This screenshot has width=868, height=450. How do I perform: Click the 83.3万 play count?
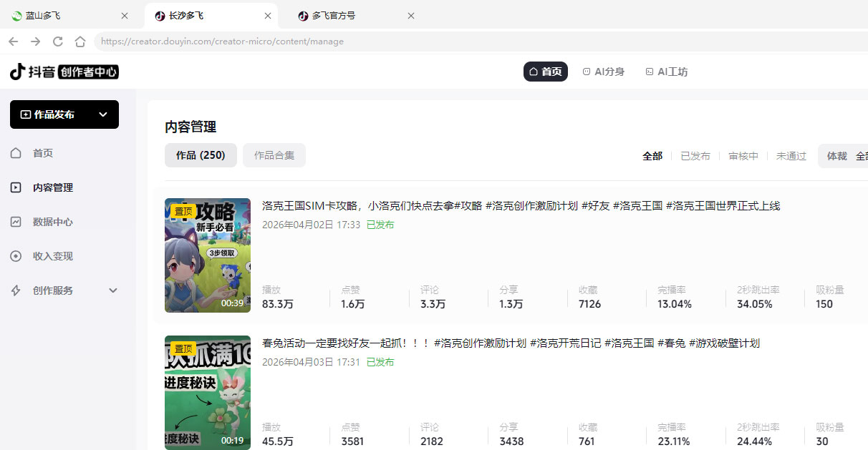(x=278, y=304)
